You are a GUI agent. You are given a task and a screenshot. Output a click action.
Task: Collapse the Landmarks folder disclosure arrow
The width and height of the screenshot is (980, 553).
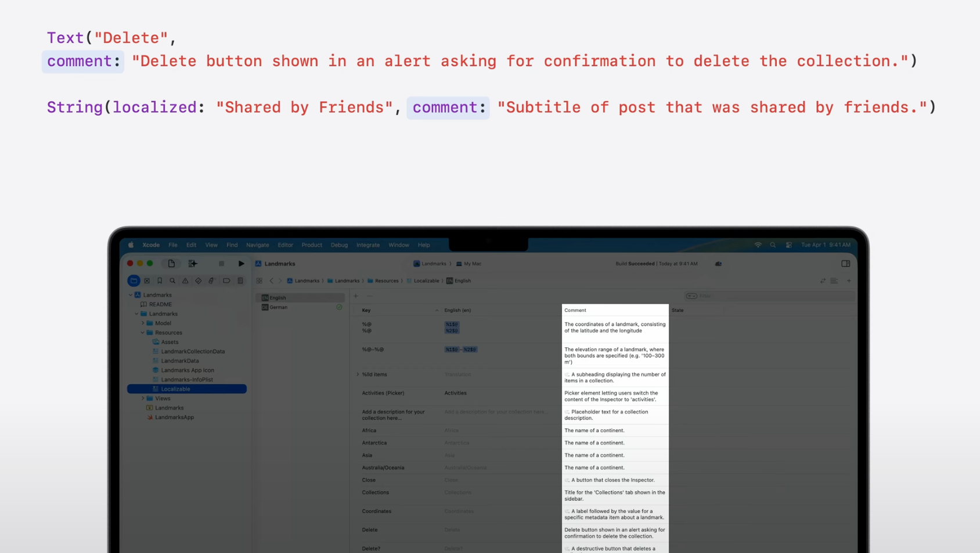(x=137, y=314)
